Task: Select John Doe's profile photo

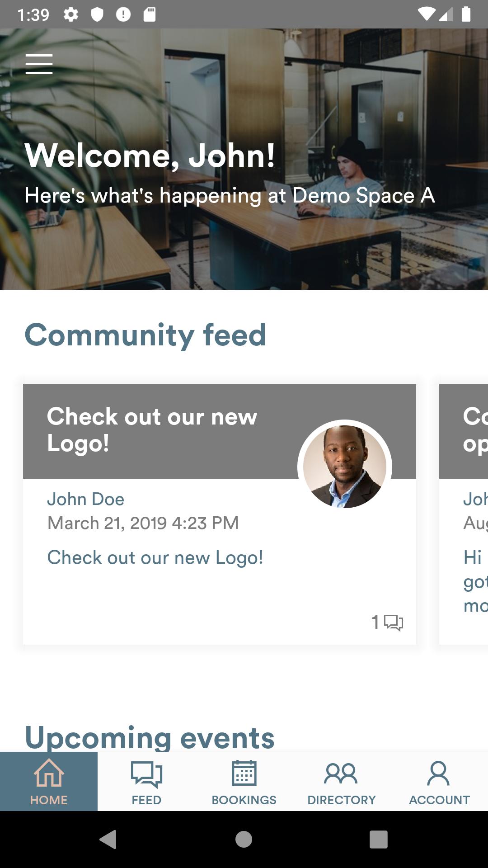Action: click(x=345, y=467)
